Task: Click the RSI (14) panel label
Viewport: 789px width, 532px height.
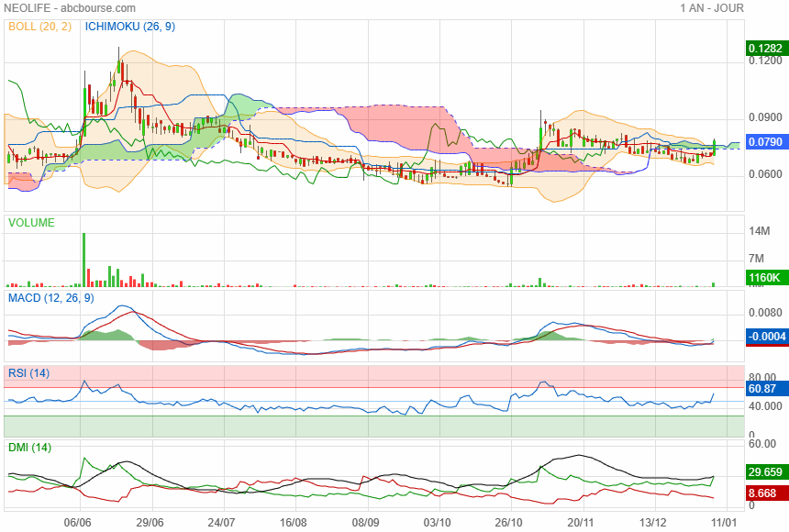Action: coord(28,373)
